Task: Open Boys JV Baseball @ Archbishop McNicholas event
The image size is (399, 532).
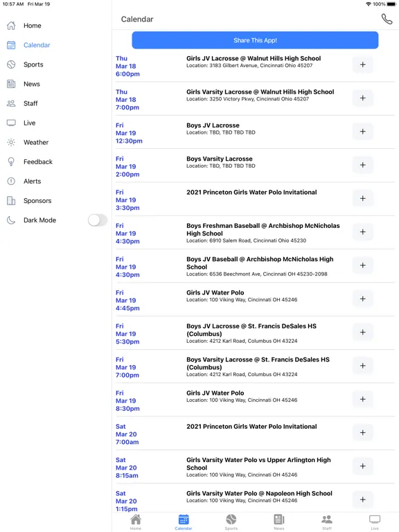Action: click(x=260, y=263)
